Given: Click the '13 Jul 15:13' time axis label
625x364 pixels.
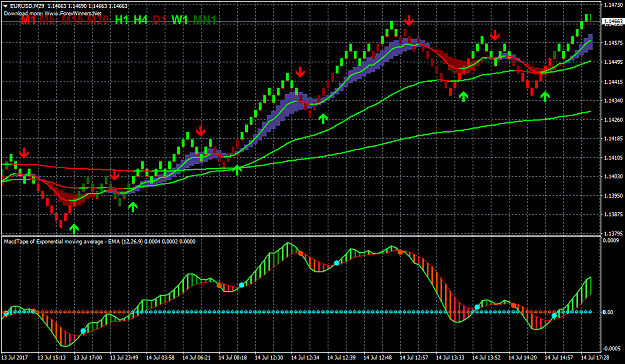Looking at the screenshot, I should [x=53, y=357].
